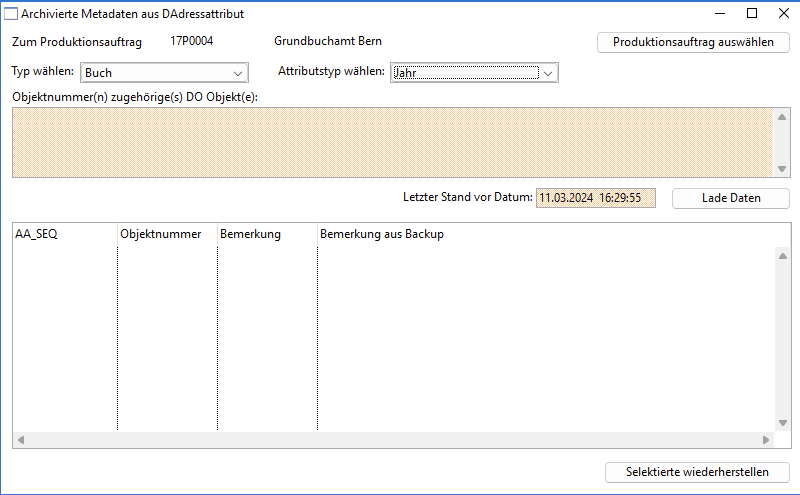Image resolution: width=800 pixels, height=495 pixels.
Task: Maximize the Archivierte Metadaten window
Action: [752, 14]
